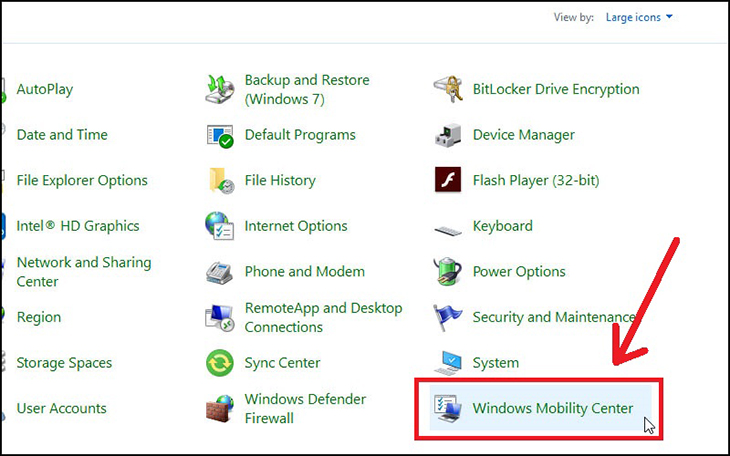
Task: Open RemoteApp and Desktop Connections text link
Action: pyautogui.click(x=323, y=317)
